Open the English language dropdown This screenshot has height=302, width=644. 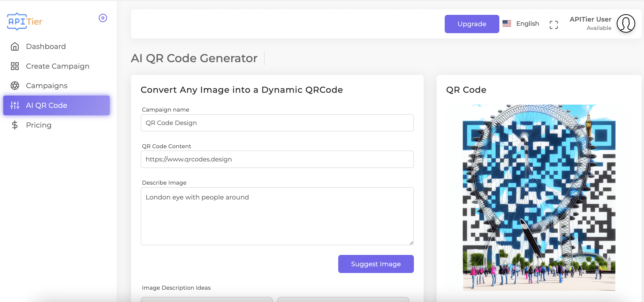point(528,23)
